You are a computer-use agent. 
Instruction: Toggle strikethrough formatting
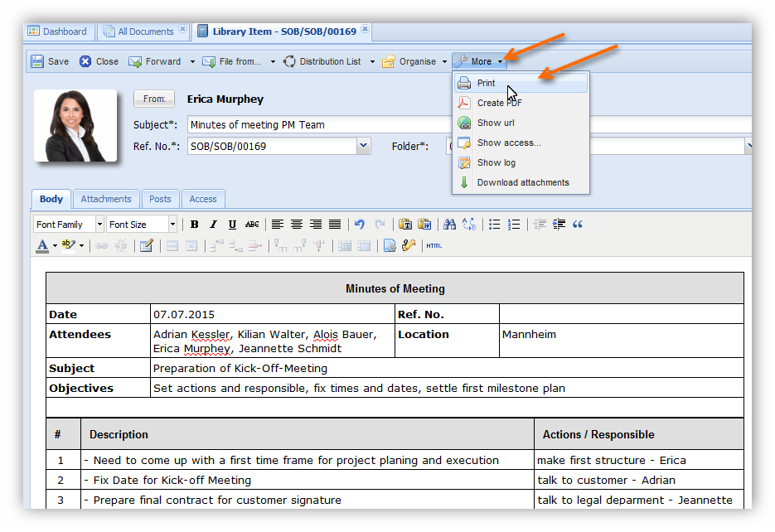click(252, 225)
